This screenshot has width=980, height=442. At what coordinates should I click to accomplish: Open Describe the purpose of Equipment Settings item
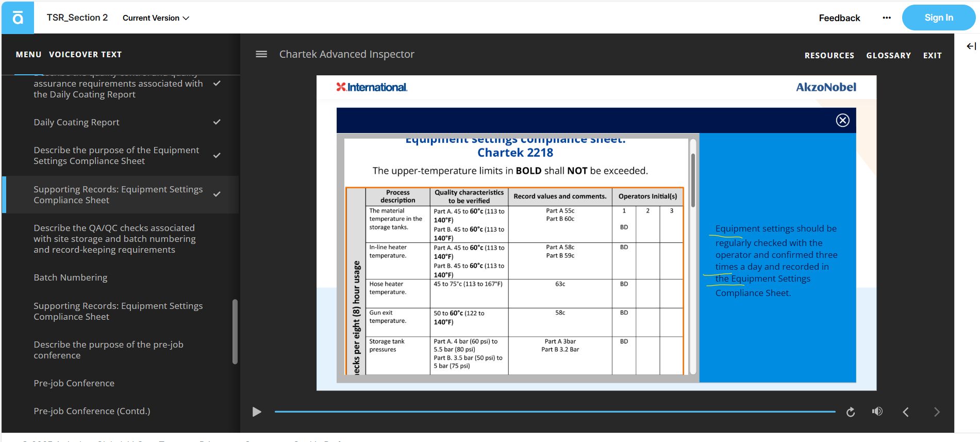(120, 155)
